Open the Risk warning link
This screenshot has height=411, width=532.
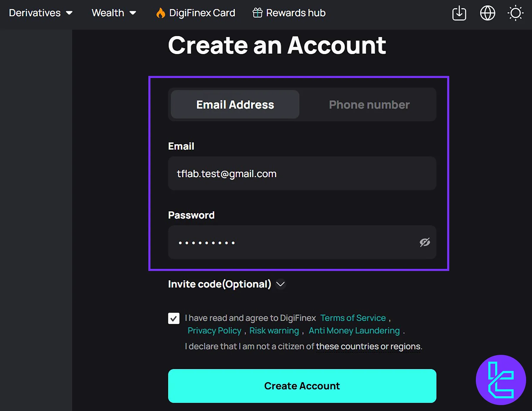point(274,331)
